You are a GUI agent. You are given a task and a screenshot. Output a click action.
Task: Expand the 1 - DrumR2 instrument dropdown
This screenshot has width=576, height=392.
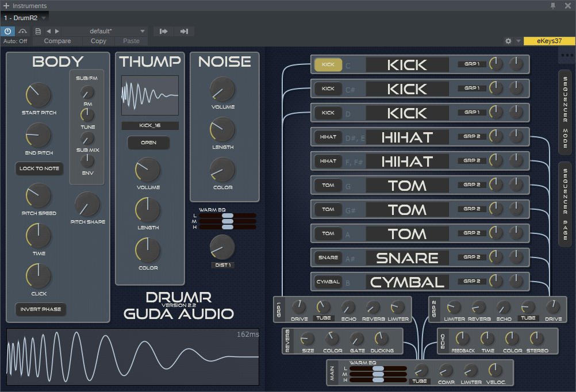click(x=44, y=18)
